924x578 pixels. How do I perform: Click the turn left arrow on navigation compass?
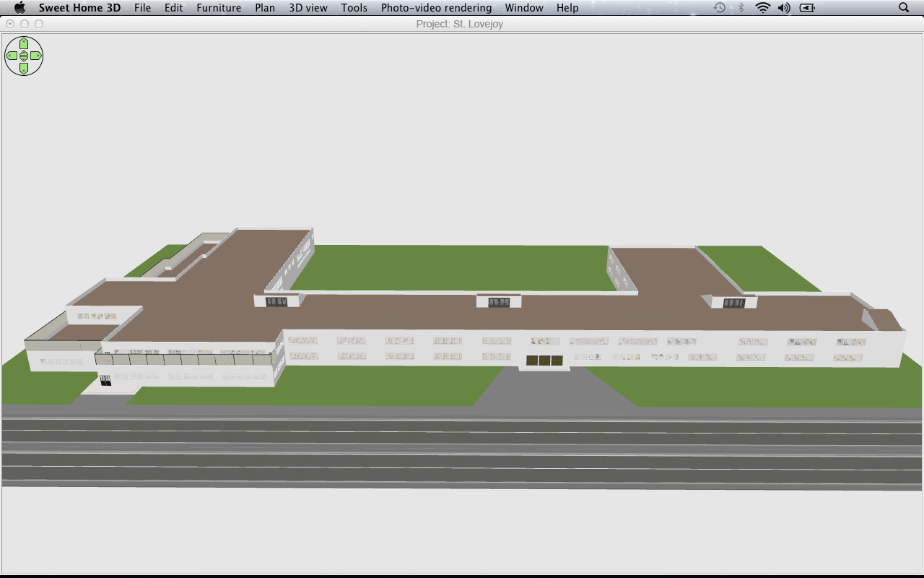coord(12,56)
